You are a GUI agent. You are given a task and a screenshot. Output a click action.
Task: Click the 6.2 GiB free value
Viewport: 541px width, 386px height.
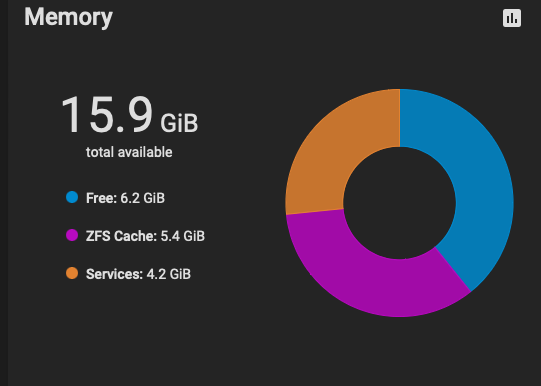pos(143,198)
